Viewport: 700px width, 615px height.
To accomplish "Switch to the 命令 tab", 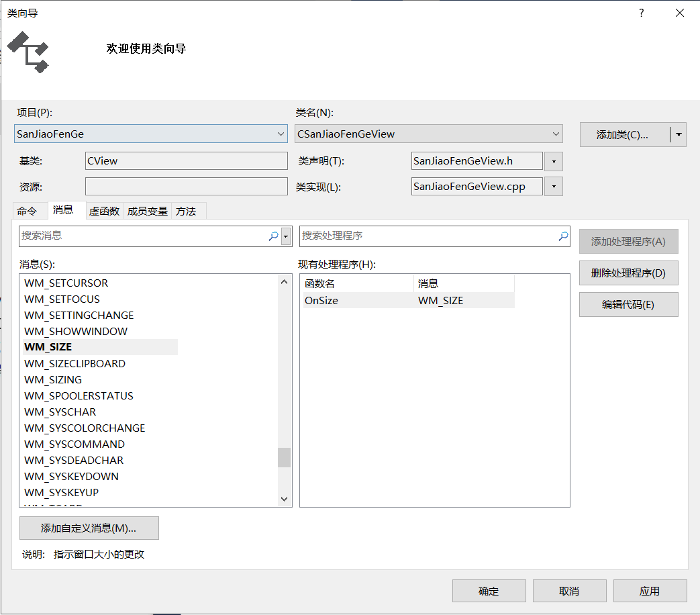I will [30, 210].
